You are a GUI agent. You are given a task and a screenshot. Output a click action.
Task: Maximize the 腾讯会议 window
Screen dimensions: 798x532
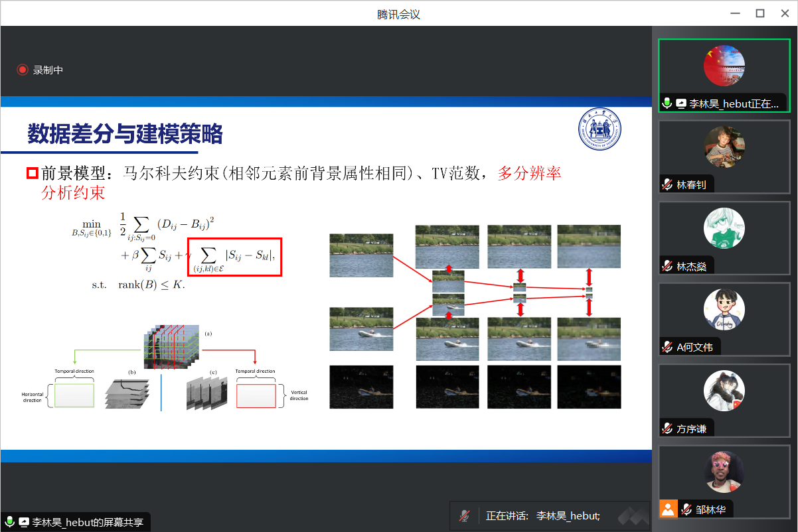pyautogui.click(x=760, y=13)
